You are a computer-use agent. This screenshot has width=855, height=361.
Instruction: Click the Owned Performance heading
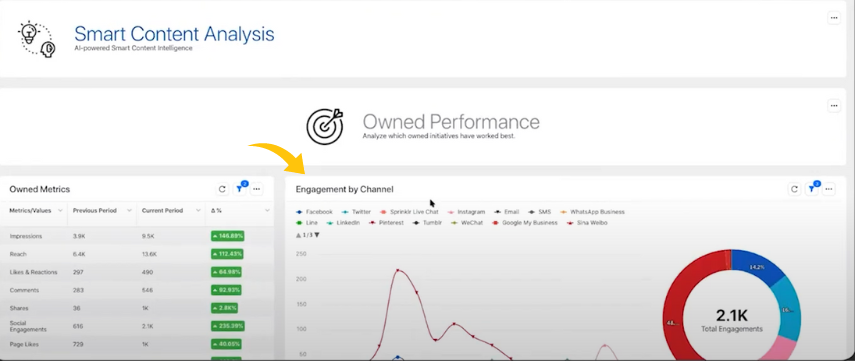point(451,121)
